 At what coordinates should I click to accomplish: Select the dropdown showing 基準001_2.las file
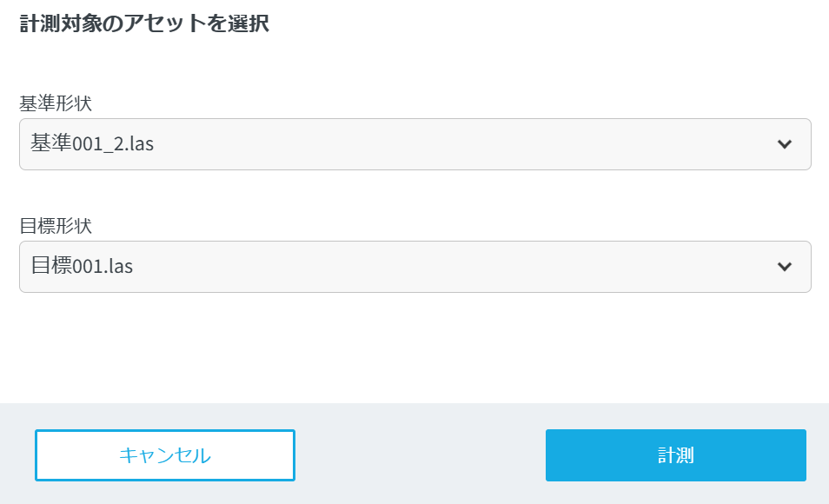[x=414, y=144]
